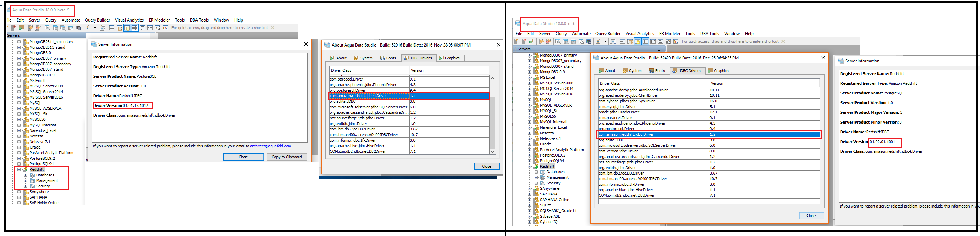Select the com.vertica.jdbc.Driver row
The image size is (980, 236).
coord(709,151)
